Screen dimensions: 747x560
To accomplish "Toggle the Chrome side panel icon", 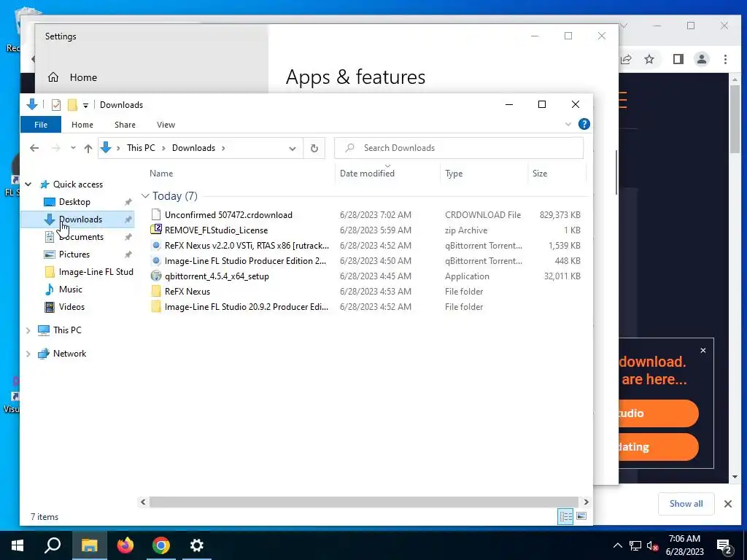I will [x=678, y=60].
